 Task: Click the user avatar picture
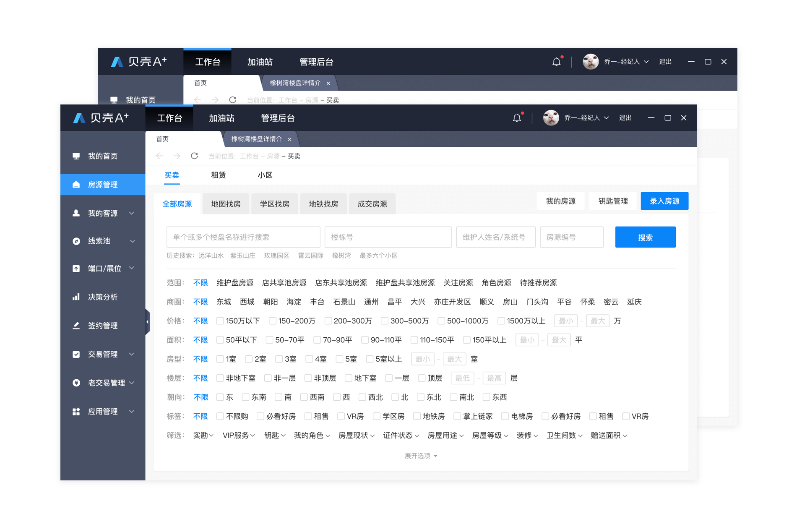tap(551, 118)
